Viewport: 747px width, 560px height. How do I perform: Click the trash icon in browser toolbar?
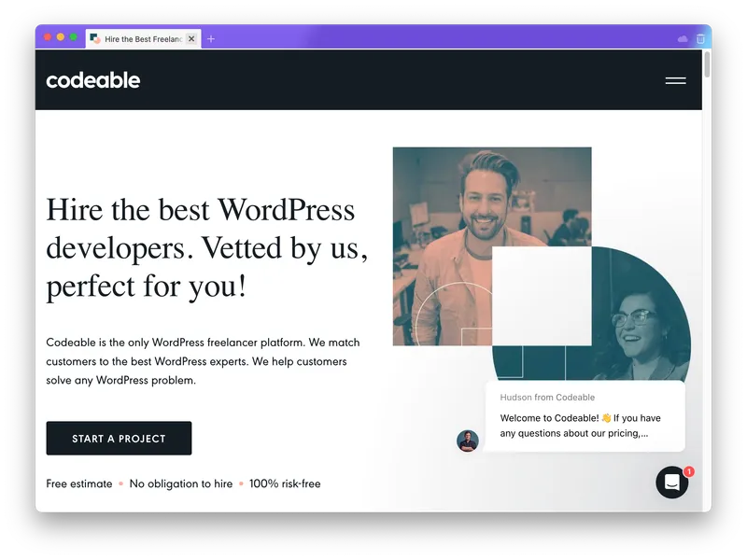point(700,39)
